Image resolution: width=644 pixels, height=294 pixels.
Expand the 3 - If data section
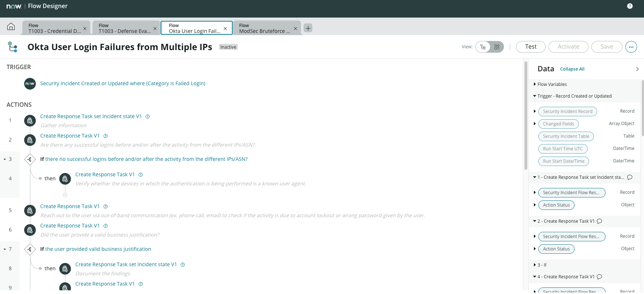[535, 265]
